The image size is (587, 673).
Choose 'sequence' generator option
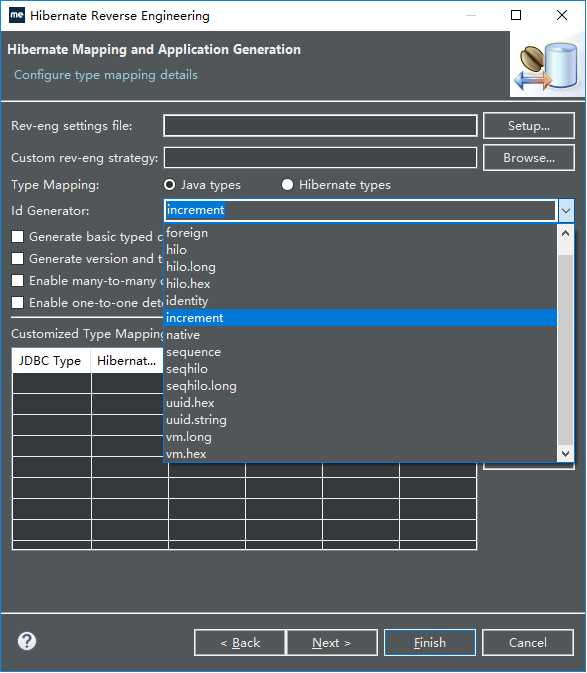[x=360, y=352]
